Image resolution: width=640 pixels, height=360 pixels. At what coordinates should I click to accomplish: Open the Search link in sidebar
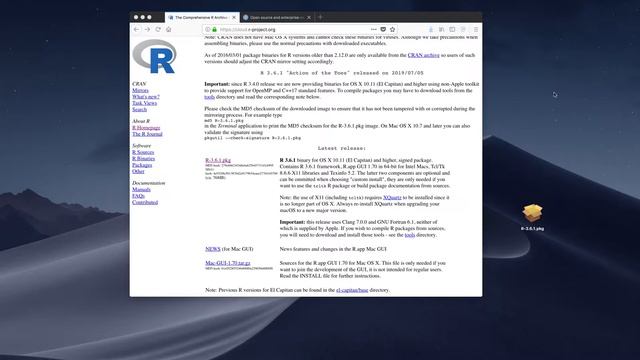pos(139,109)
